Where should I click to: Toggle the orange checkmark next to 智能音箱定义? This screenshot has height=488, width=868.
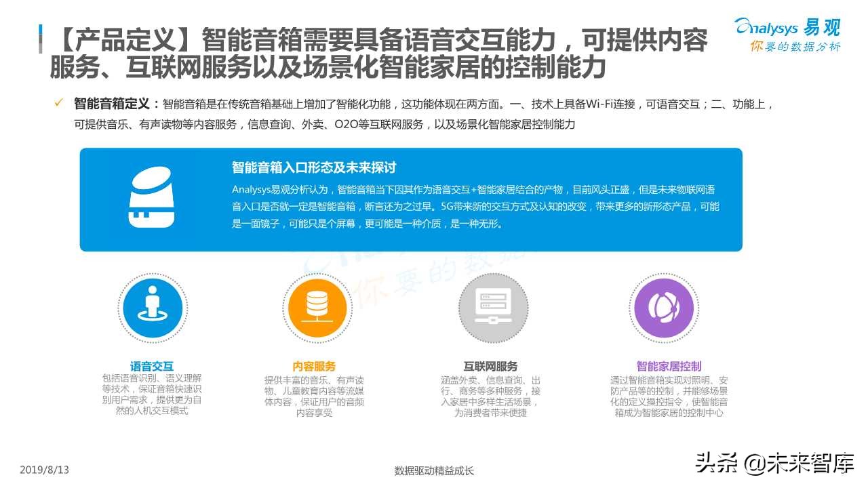pyautogui.click(x=58, y=103)
